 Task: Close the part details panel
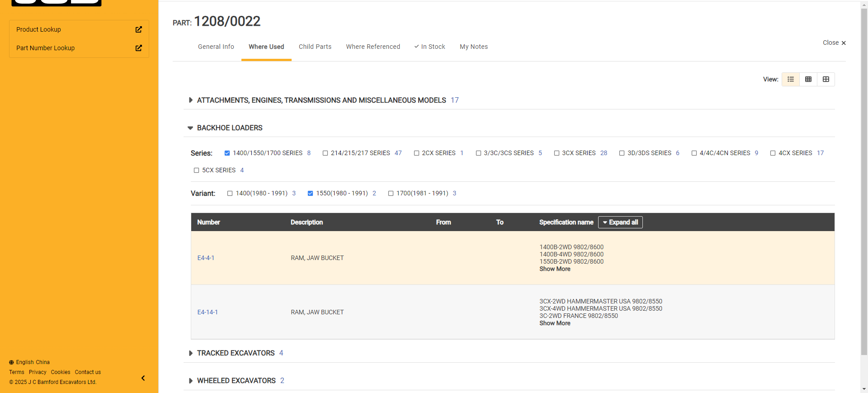[834, 43]
